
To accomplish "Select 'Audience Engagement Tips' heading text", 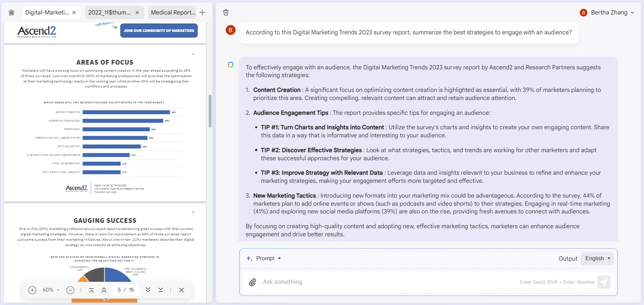I will [x=291, y=113].
